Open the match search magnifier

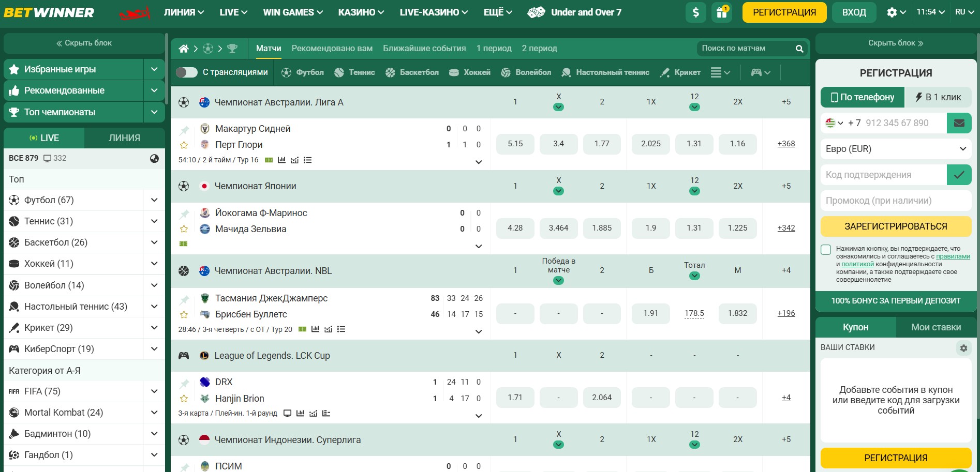tap(799, 48)
